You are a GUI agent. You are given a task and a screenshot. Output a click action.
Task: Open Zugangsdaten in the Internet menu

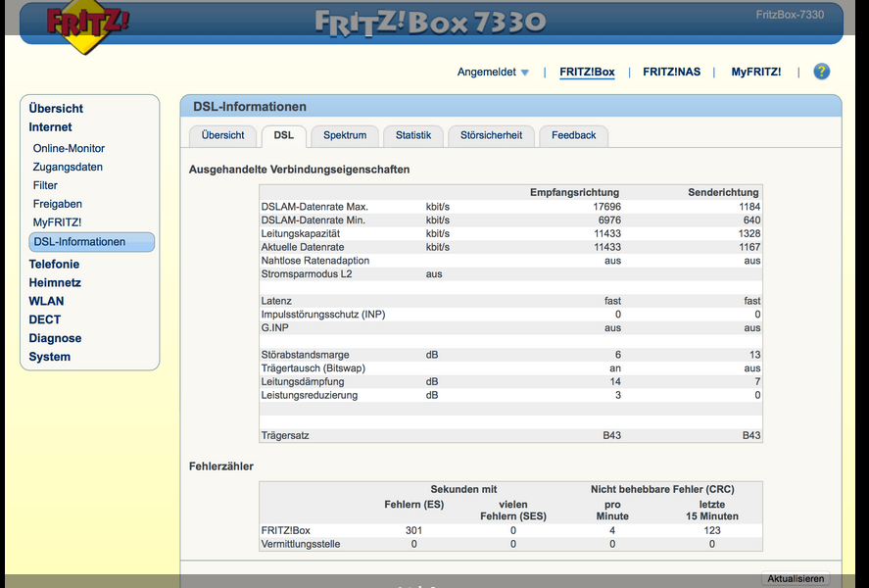click(68, 168)
